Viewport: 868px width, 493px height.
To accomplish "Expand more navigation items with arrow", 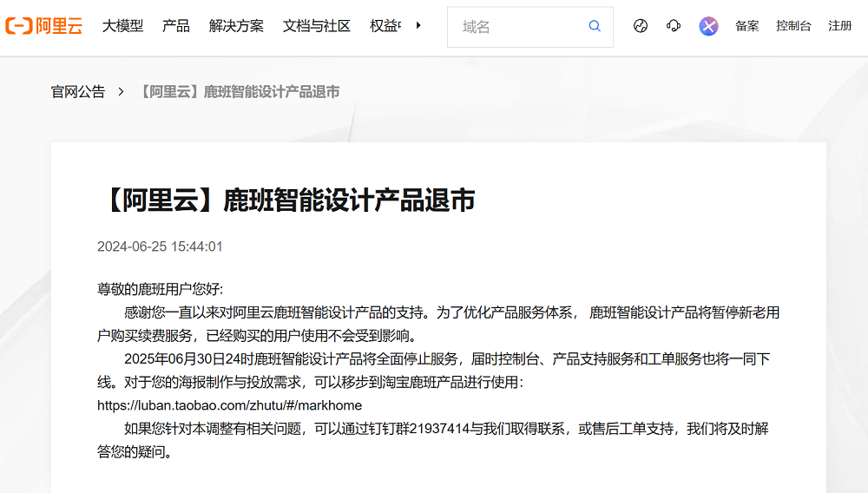I will (x=418, y=26).
